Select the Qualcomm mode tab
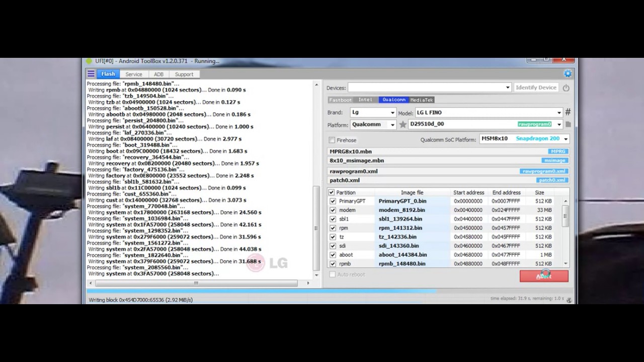The image size is (644, 362). (394, 100)
